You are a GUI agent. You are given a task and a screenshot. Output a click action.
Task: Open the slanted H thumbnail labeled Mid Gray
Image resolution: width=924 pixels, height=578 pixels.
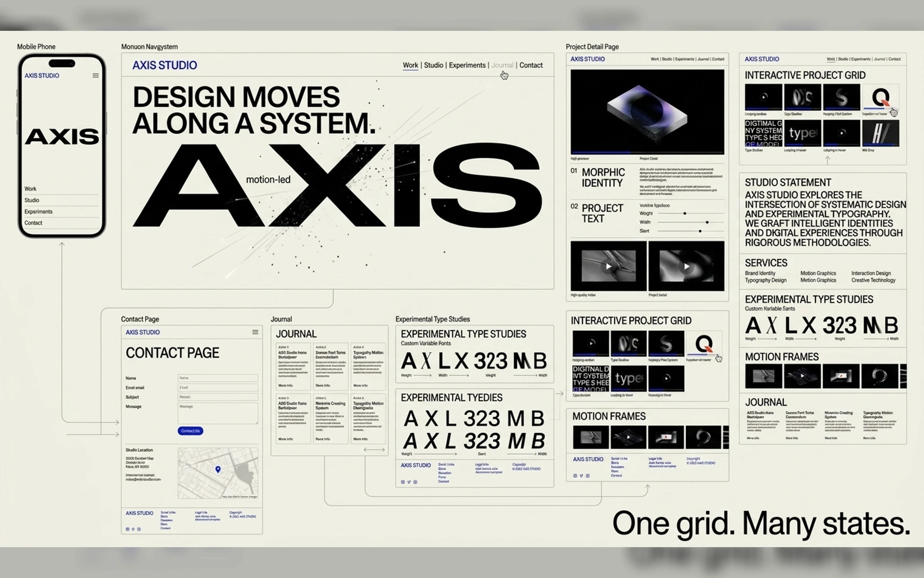click(x=880, y=133)
